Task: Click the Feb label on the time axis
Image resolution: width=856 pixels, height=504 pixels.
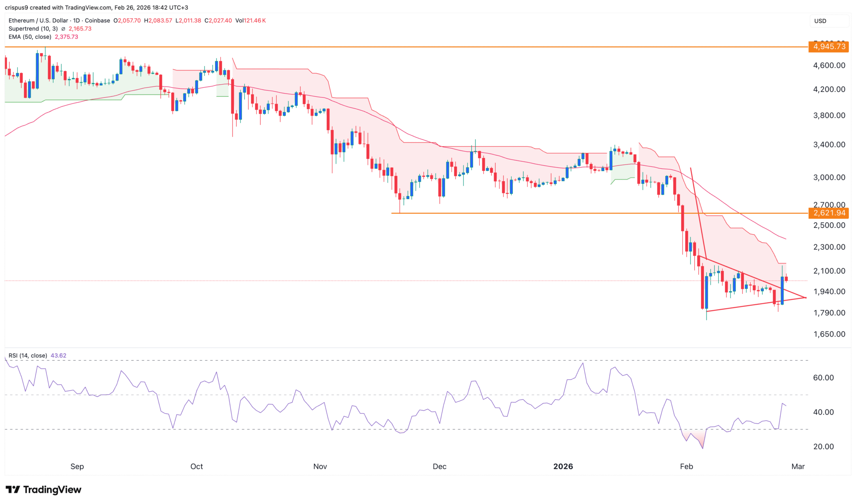Action: pyautogui.click(x=686, y=466)
